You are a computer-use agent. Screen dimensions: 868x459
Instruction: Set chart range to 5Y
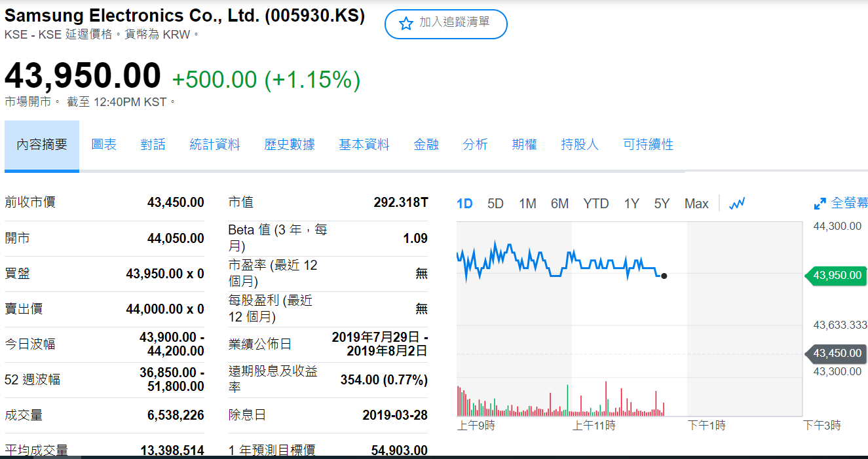point(662,204)
